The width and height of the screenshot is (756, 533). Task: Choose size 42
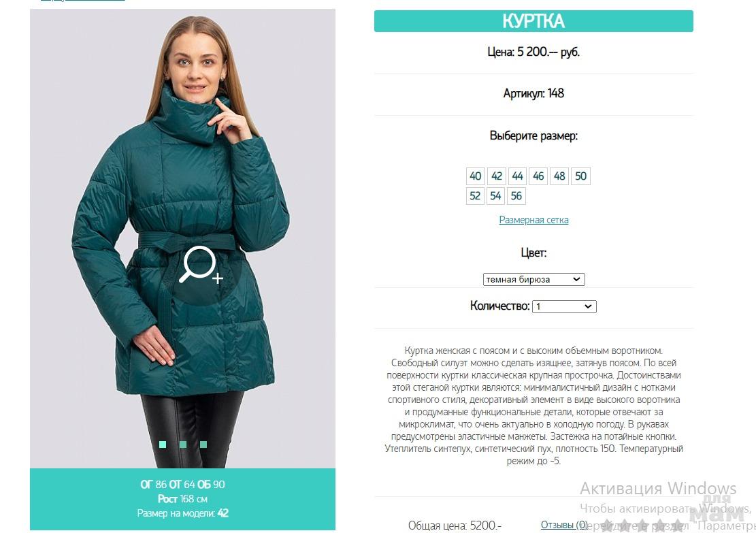(497, 176)
